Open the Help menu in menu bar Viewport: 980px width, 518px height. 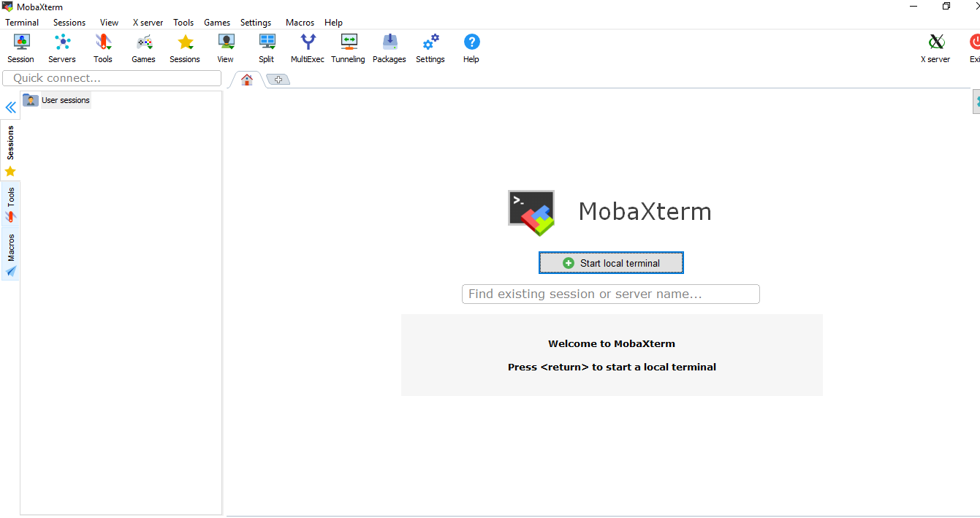[x=333, y=23]
